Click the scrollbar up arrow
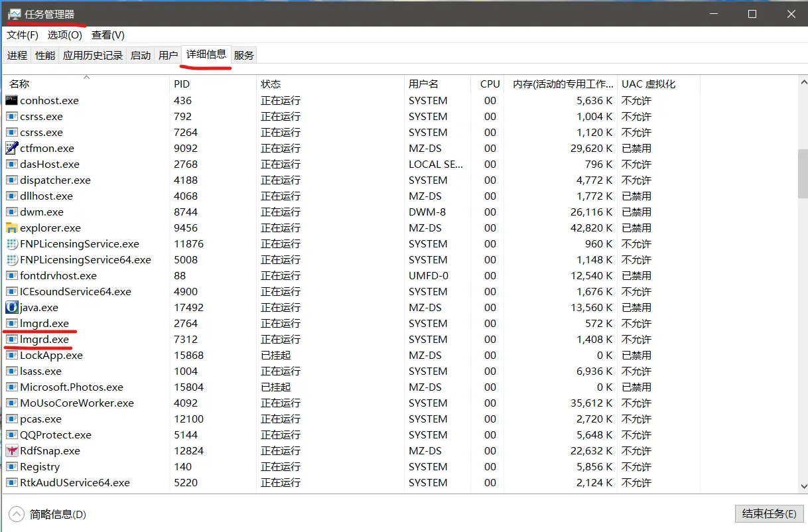This screenshot has width=808, height=532. coord(802,82)
